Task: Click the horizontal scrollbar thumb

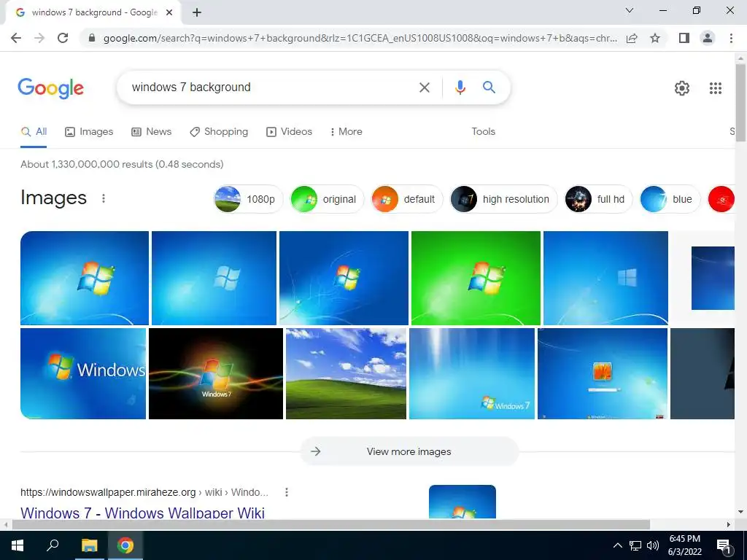Action: coord(330,524)
